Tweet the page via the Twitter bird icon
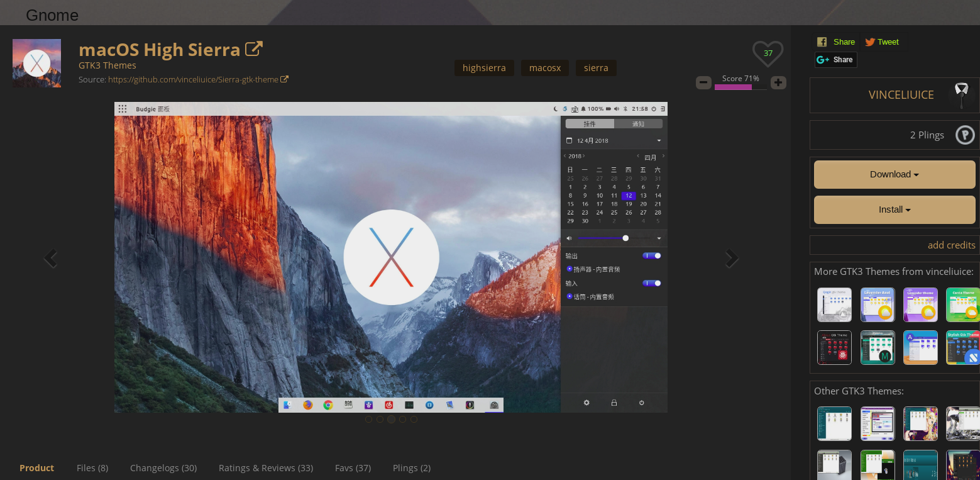Viewport: 980px width, 480px height. point(870,42)
